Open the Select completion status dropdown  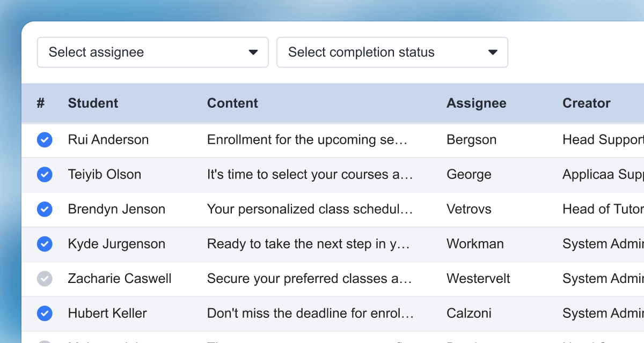point(392,53)
